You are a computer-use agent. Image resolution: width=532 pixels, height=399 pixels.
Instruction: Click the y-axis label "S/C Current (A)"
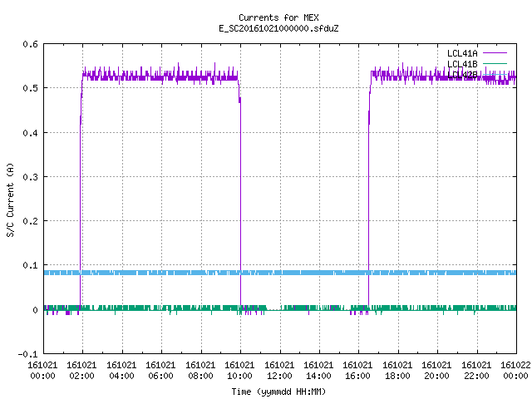click(x=11, y=199)
